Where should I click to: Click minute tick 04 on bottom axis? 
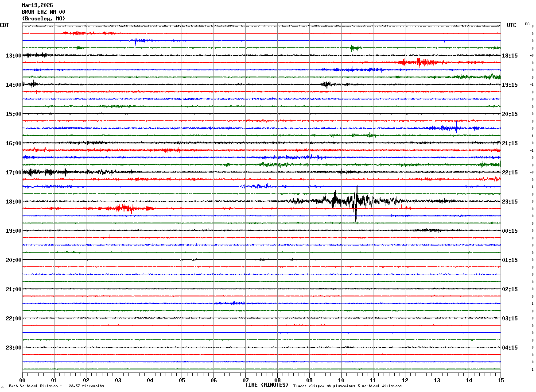point(150,380)
